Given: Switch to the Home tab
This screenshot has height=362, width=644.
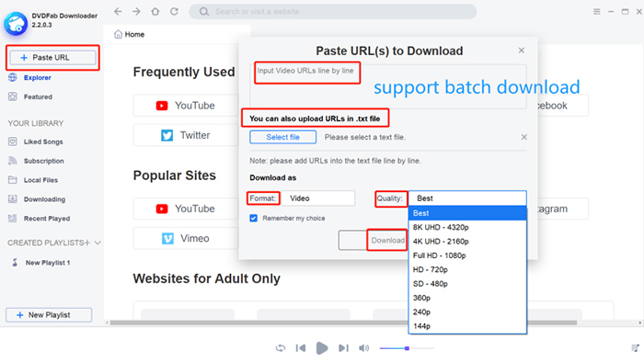Looking at the screenshot, I should click(130, 34).
